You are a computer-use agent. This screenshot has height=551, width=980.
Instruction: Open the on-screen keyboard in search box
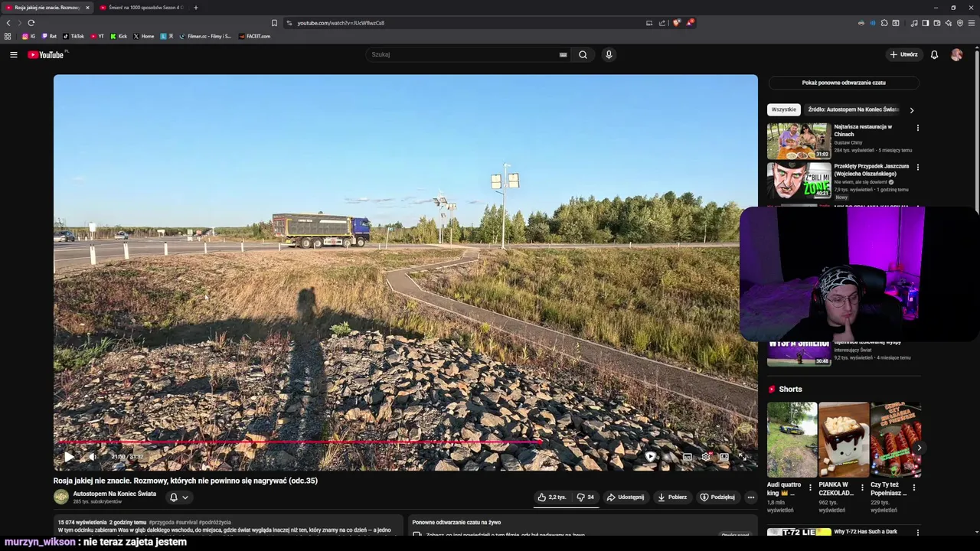point(563,54)
